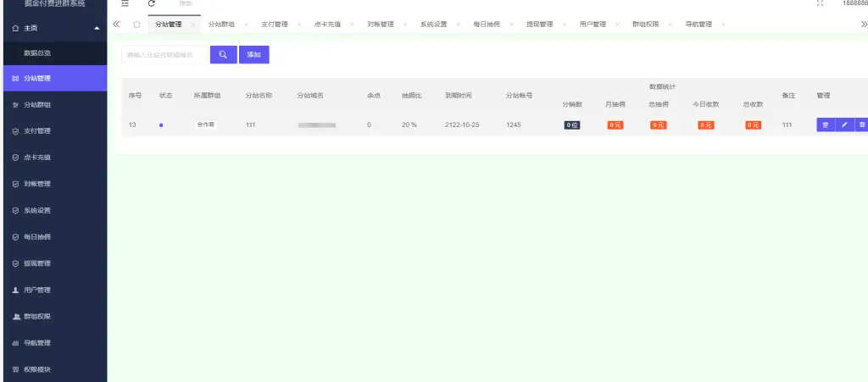The height and width of the screenshot is (382, 868).
Task: Click the group icon beside sidebar 群组权限
Action: (x=16, y=317)
